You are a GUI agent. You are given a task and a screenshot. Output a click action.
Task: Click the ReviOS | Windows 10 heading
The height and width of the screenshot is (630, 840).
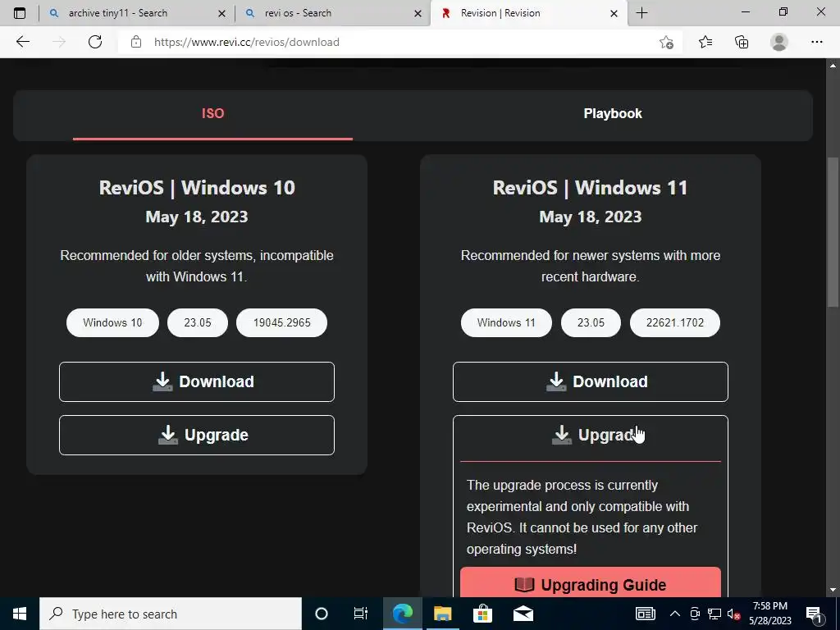197,188
